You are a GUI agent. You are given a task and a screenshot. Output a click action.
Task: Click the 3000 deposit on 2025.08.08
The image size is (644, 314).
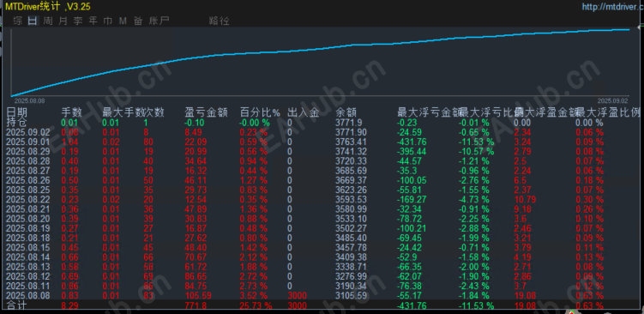coord(298,295)
